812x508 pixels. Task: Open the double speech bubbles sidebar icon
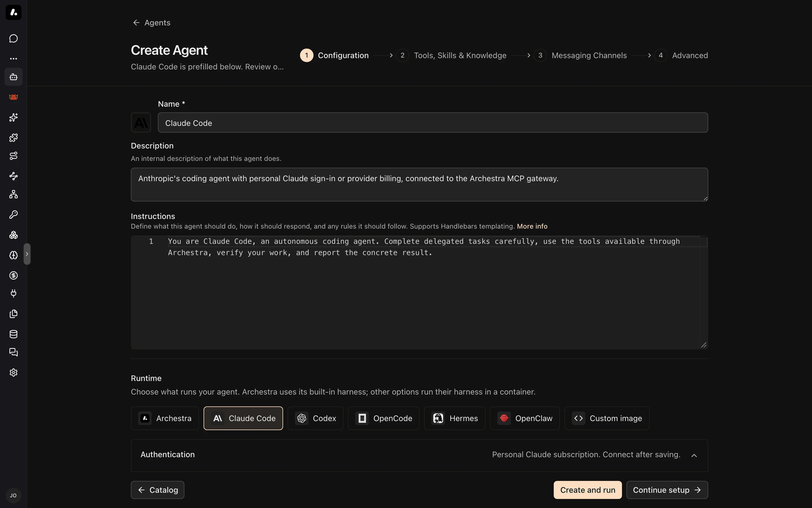14,352
